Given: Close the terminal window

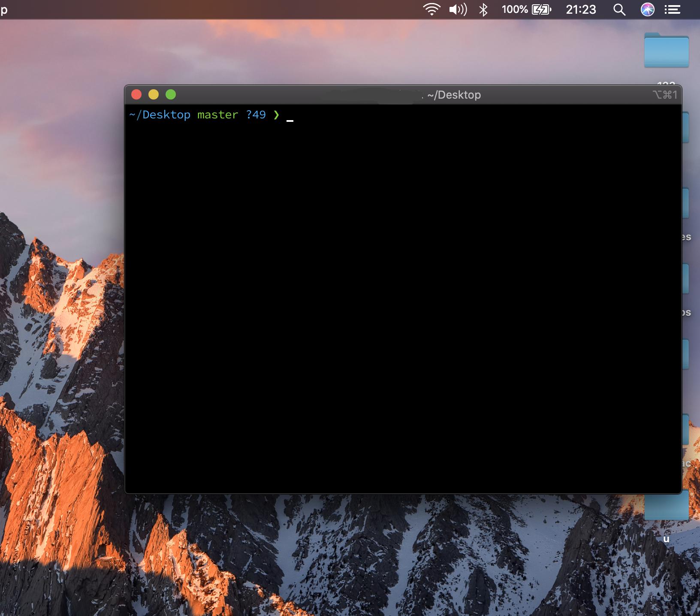Looking at the screenshot, I should (136, 94).
